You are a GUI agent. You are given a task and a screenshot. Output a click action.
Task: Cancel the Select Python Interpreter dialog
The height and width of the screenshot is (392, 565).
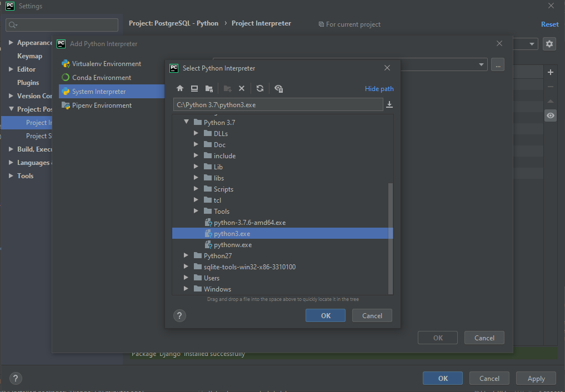[x=372, y=316]
